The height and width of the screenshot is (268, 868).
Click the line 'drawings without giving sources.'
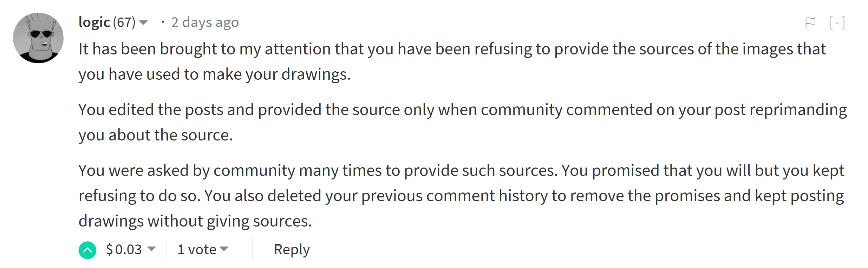pos(195,221)
